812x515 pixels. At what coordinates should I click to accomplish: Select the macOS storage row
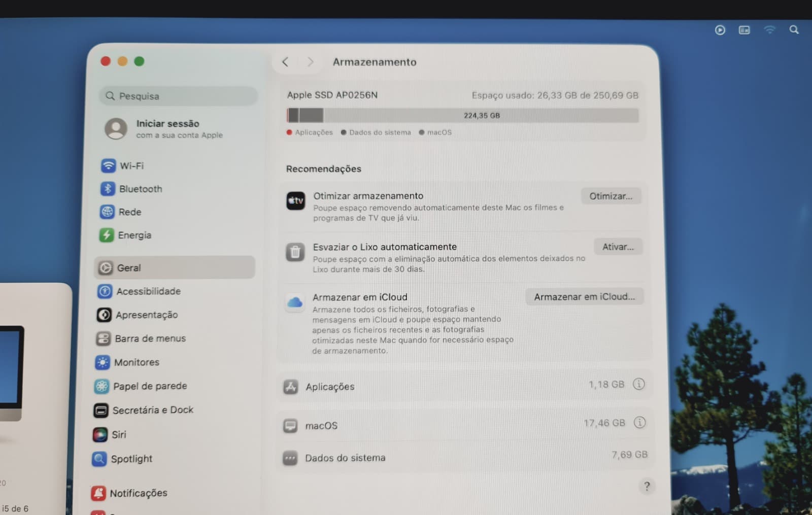(x=464, y=425)
